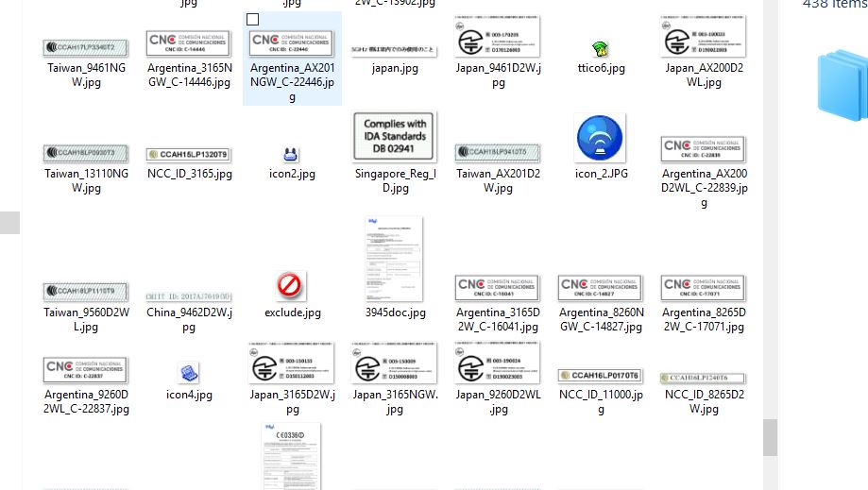Click the file name label icon_2.JPG

point(602,174)
